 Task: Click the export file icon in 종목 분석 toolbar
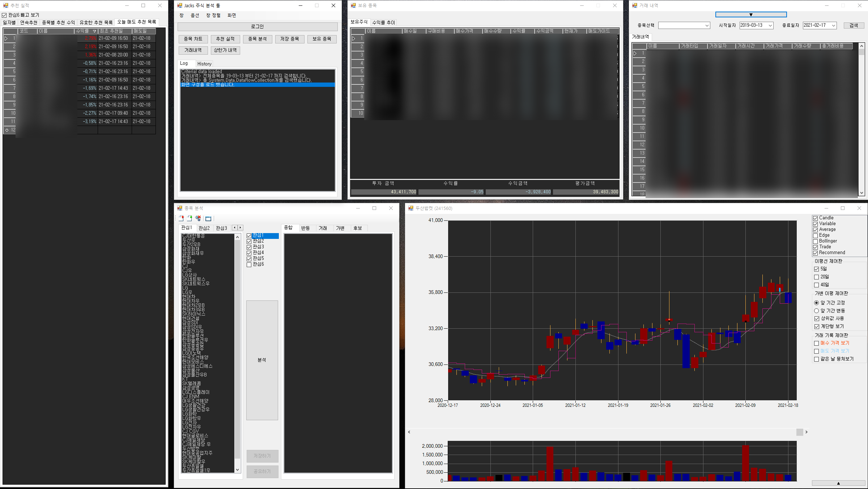tap(181, 218)
